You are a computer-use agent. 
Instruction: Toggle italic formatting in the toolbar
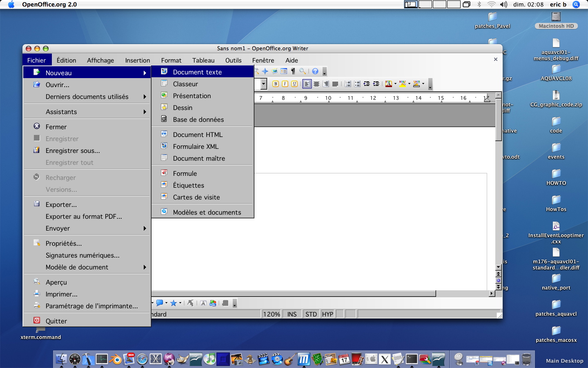pos(285,84)
